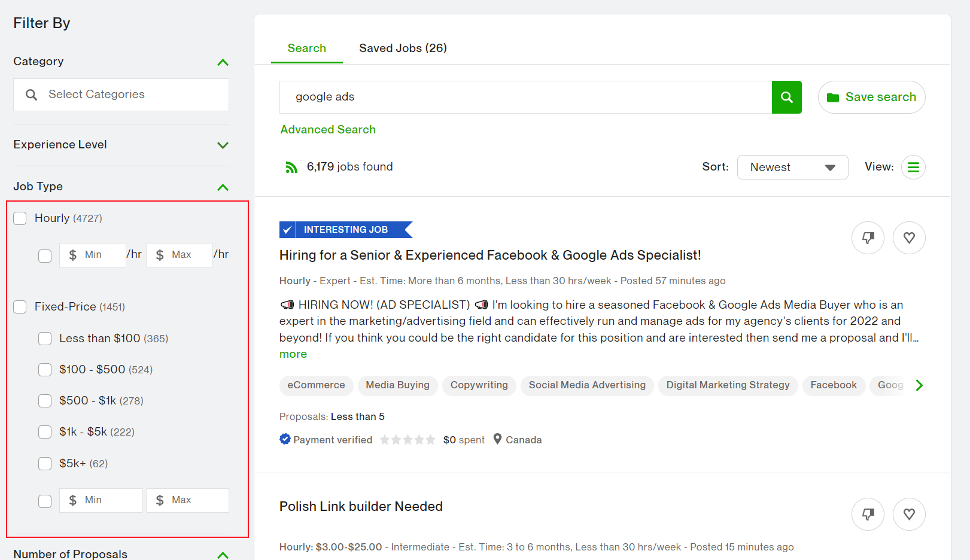Click the Media Buying skill tag
The image size is (970, 560).
tap(397, 385)
